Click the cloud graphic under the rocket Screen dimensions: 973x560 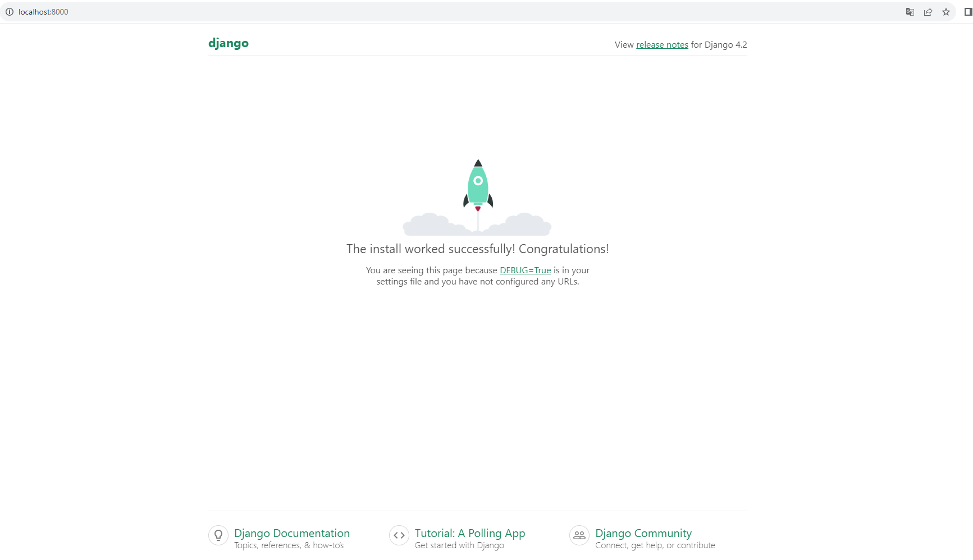432,224
